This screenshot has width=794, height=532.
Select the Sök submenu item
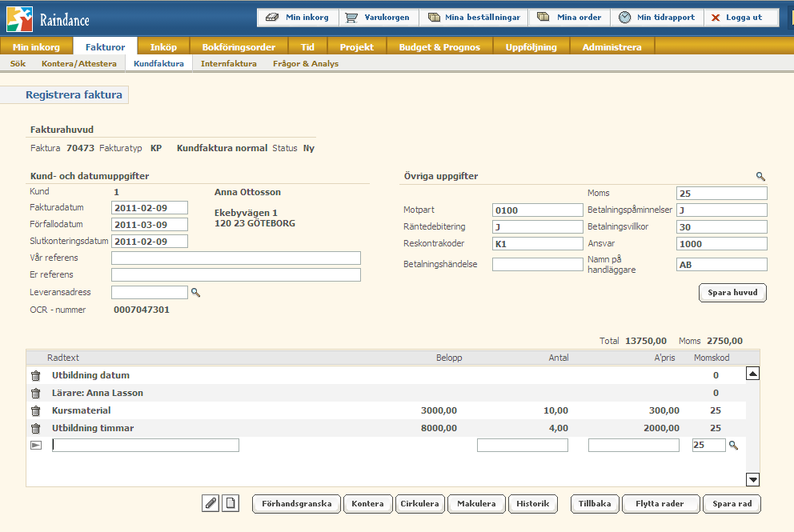click(18, 64)
